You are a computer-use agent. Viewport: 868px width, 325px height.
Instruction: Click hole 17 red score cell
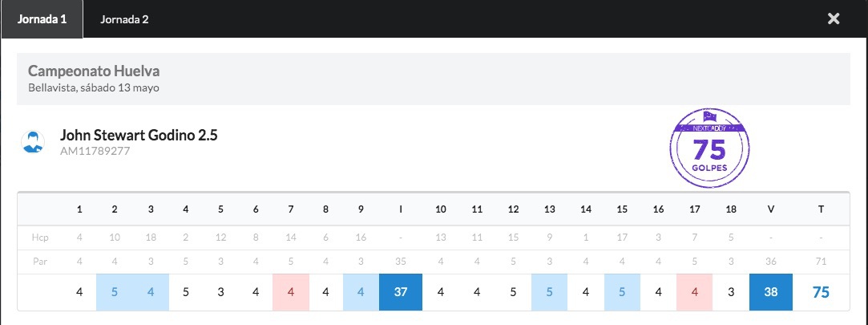click(694, 292)
